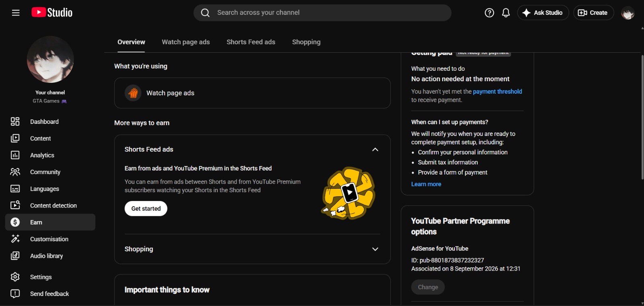Viewport: 644px width, 306px height.
Task: Open the account avatar menu
Action: click(627, 13)
